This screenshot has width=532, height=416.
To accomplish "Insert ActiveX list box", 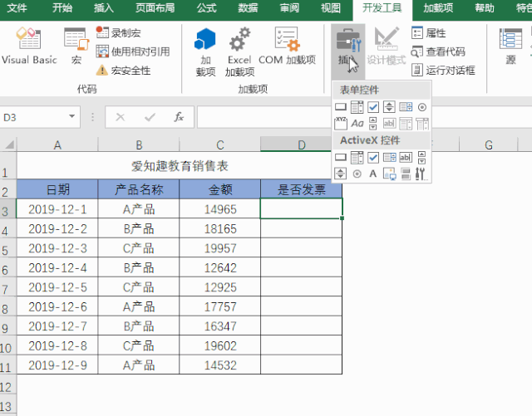I will click(389, 157).
